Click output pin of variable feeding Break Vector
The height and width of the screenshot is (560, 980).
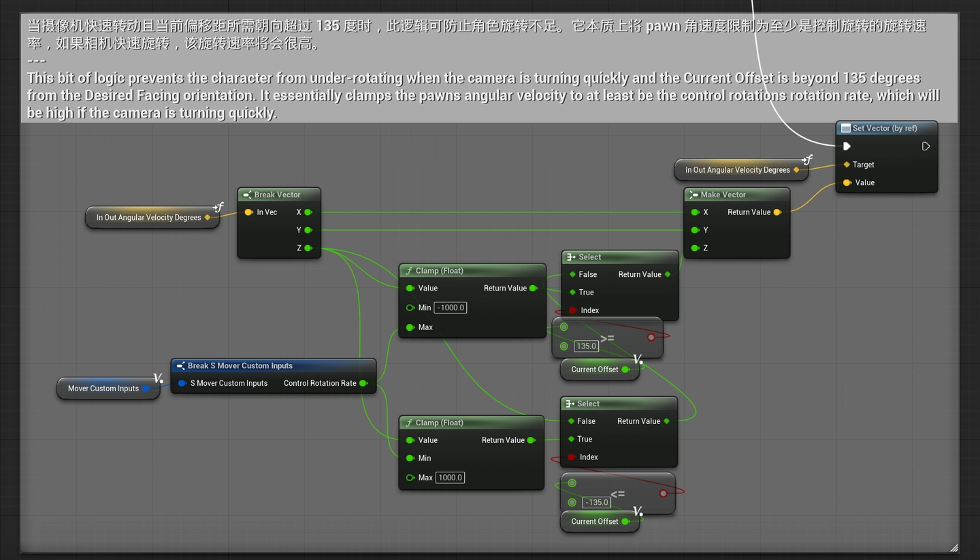click(208, 218)
